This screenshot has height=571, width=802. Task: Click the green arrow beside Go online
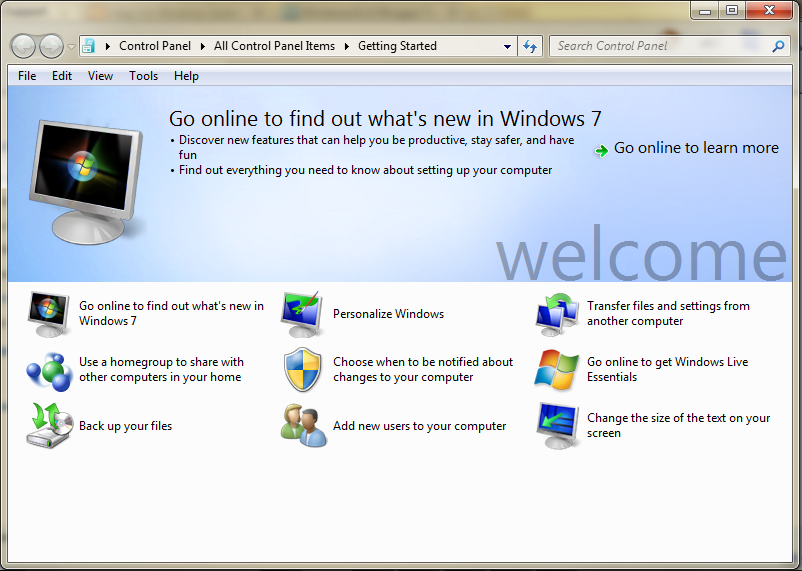(x=601, y=150)
